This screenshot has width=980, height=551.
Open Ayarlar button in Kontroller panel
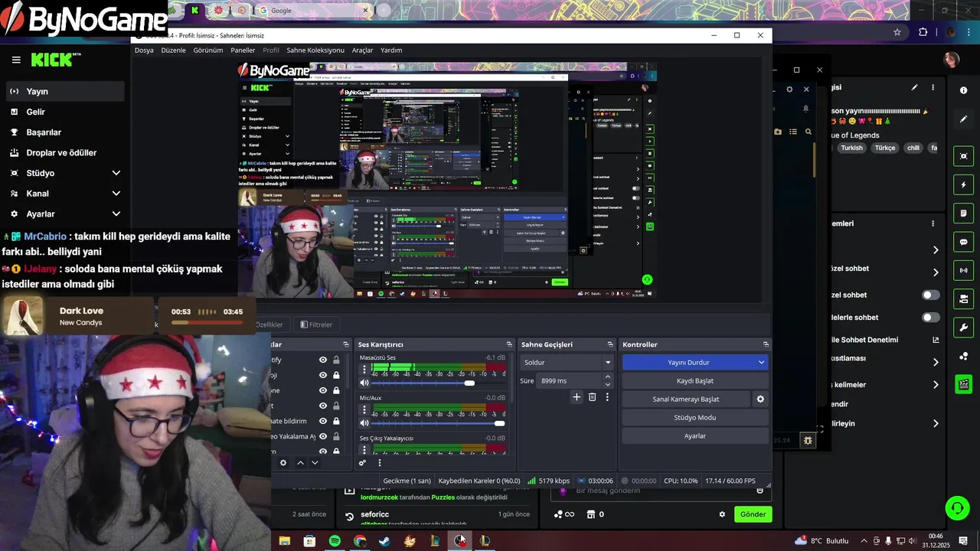coord(694,435)
